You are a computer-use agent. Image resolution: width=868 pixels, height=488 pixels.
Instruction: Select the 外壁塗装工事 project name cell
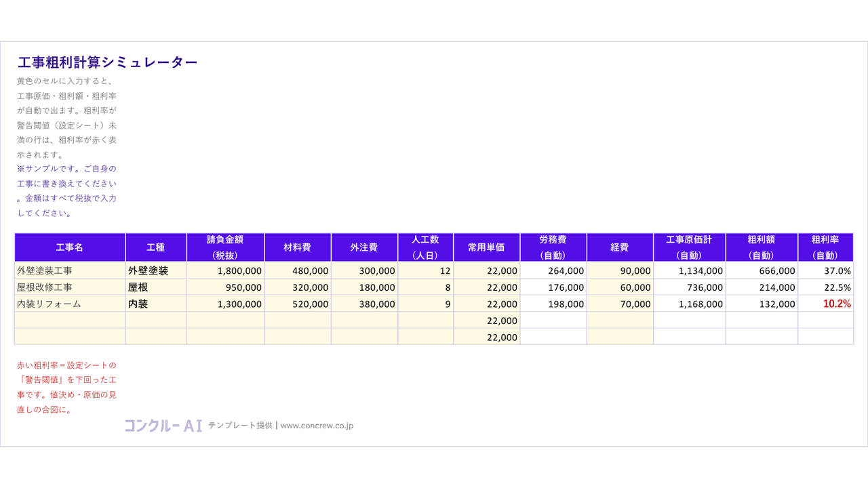70,270
